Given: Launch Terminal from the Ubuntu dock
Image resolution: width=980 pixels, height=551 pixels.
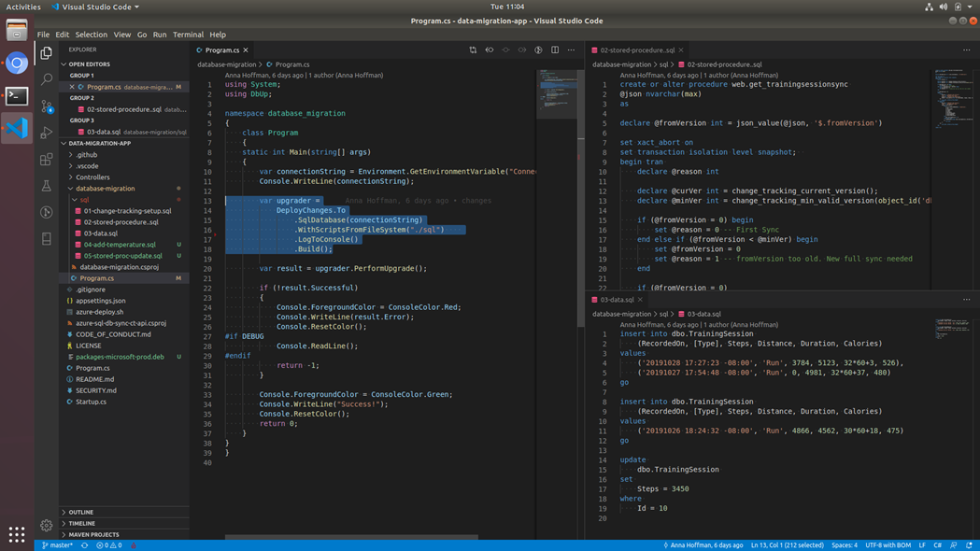Looking at the screenshot, I should (x=17, y=96).
